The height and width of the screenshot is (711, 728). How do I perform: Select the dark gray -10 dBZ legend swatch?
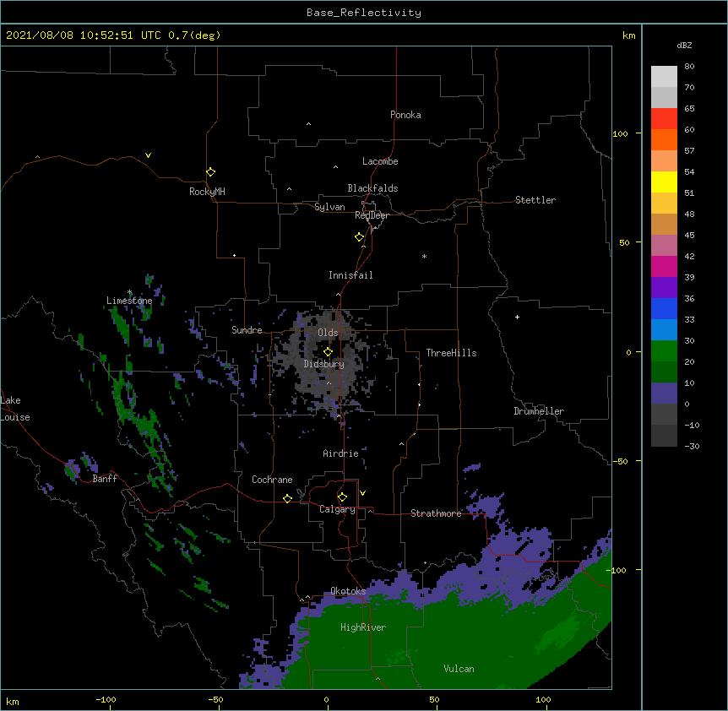click(664, 436)
